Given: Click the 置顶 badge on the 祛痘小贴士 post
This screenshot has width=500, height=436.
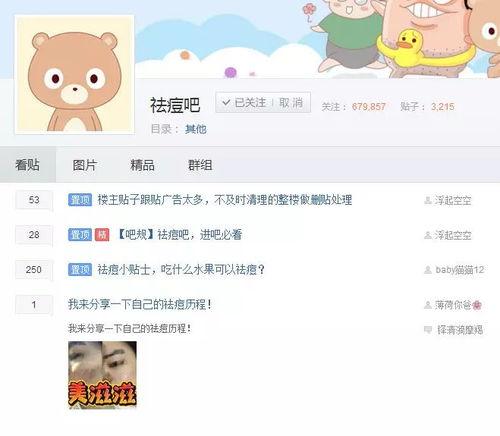Looking at the screenshot, I should point(80,269).
